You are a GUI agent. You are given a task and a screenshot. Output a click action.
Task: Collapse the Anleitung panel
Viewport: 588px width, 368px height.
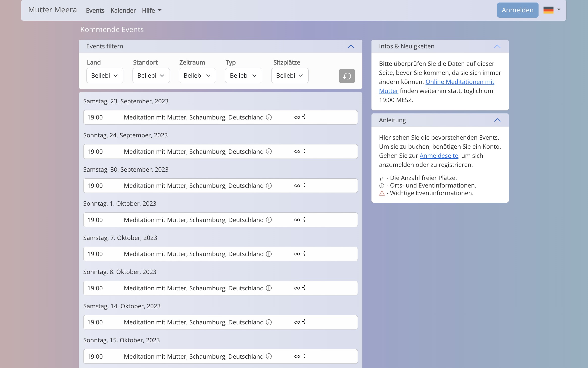[x=497, y=120]
